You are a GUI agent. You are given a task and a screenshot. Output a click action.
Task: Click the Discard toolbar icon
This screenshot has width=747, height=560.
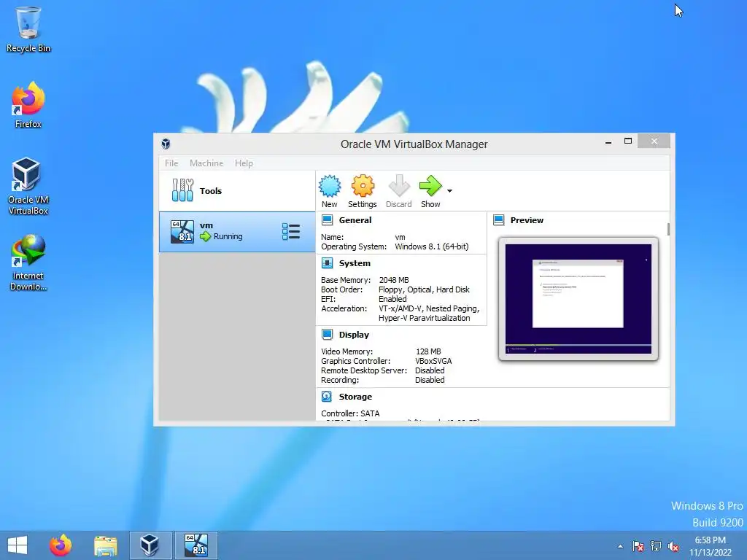click(x=399, y=186)
